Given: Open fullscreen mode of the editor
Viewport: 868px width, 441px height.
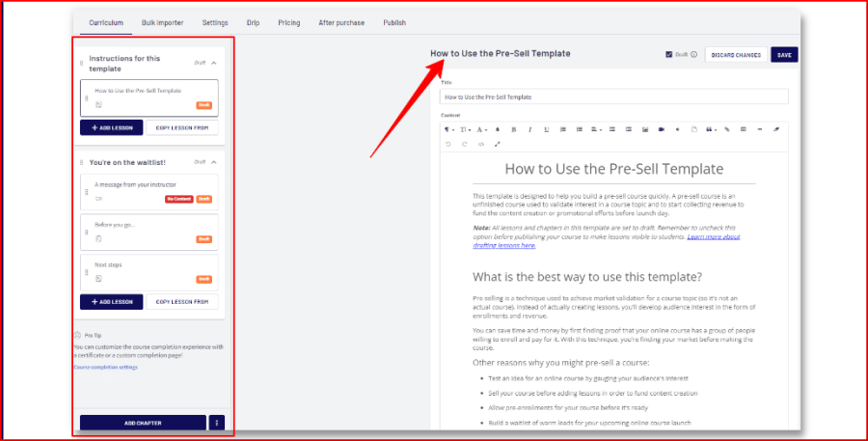Looking at the screenshot, I should tap(497, 144).
